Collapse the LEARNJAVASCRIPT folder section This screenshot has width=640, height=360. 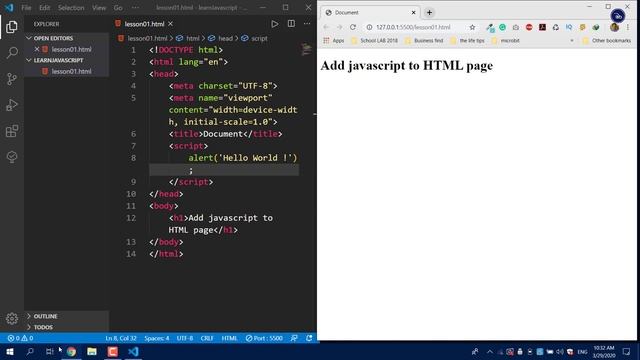(x=67, y=60)
